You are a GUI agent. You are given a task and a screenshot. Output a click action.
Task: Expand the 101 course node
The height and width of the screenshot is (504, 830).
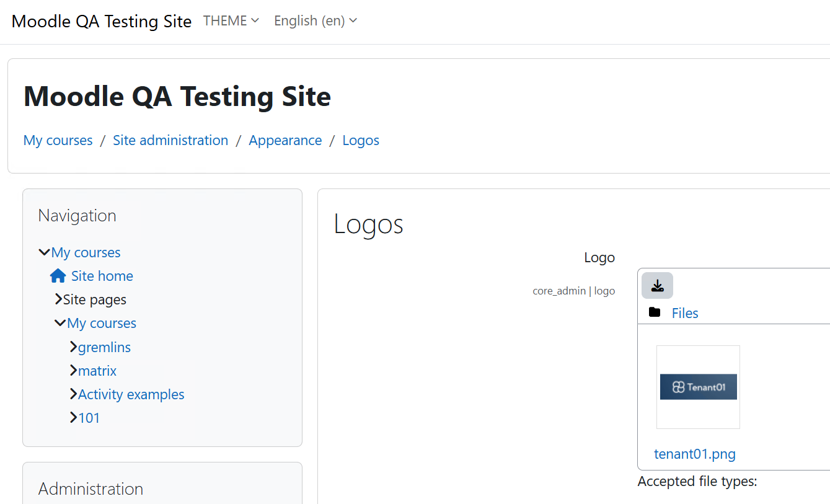(74, 417)
